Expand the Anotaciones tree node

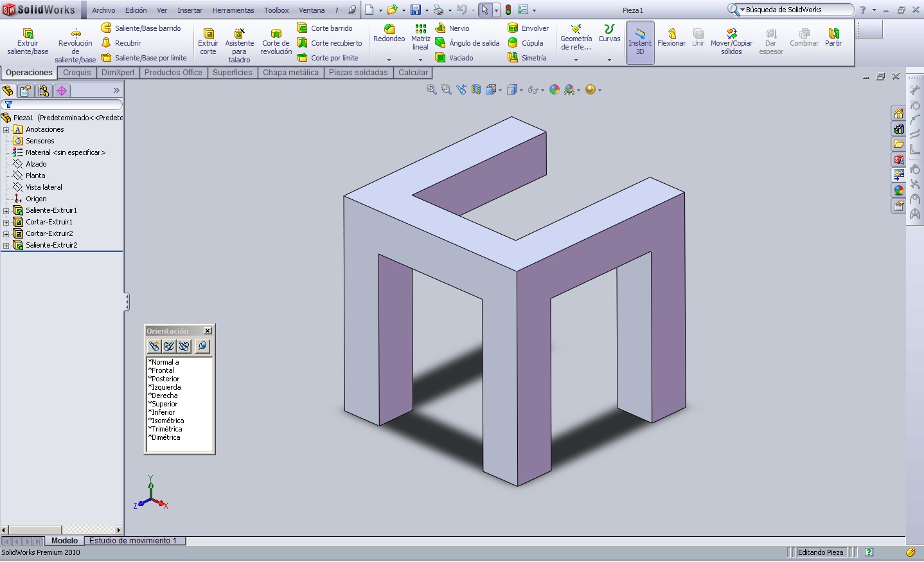point(6,129)
